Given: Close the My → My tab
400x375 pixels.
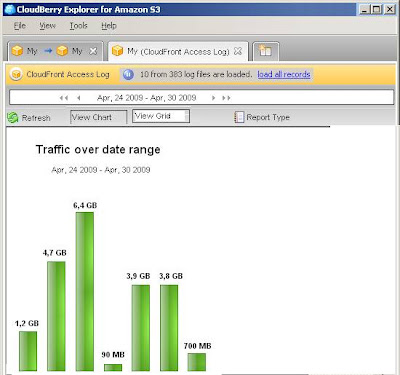Looking at the screenshot, I should 93,51.
